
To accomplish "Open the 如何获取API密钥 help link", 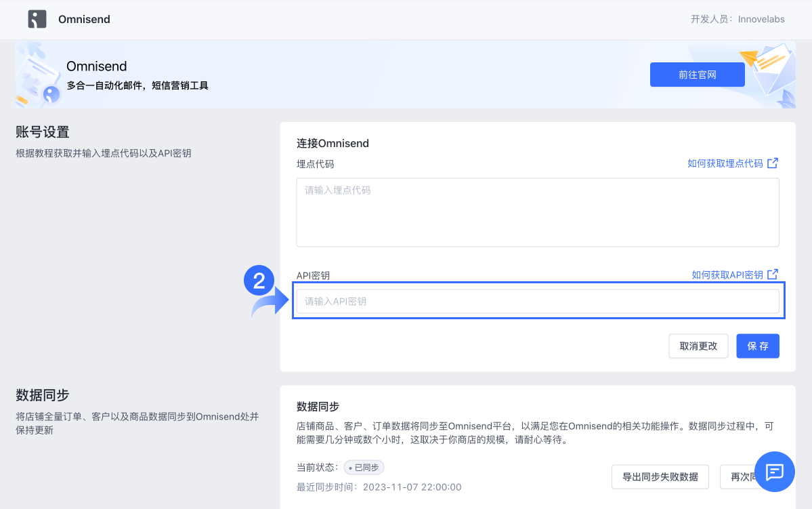I will (727, 274).
